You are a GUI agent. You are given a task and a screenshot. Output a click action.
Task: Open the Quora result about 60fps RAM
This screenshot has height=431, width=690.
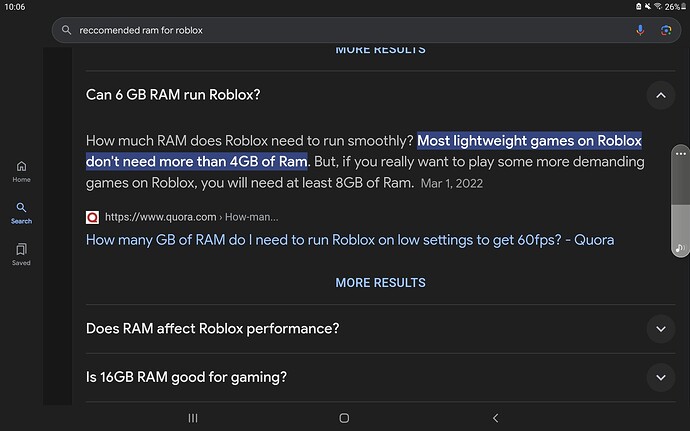(350, 240)
